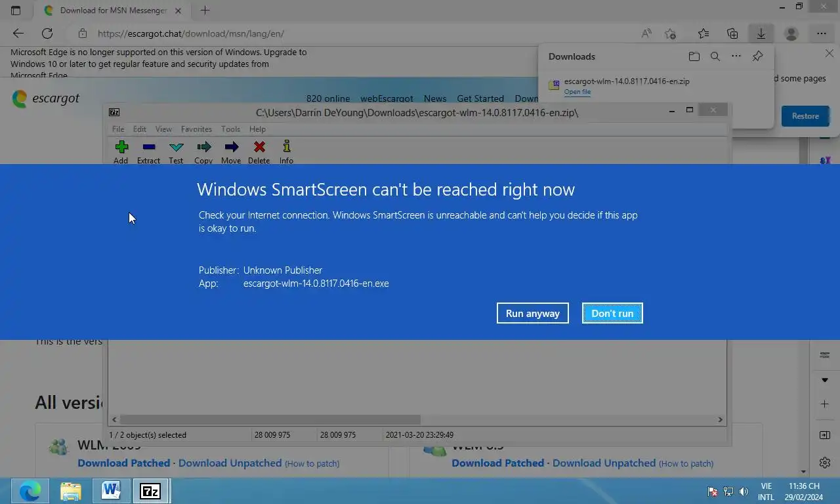Open Edge Settings and more menu

coord(822,33)
